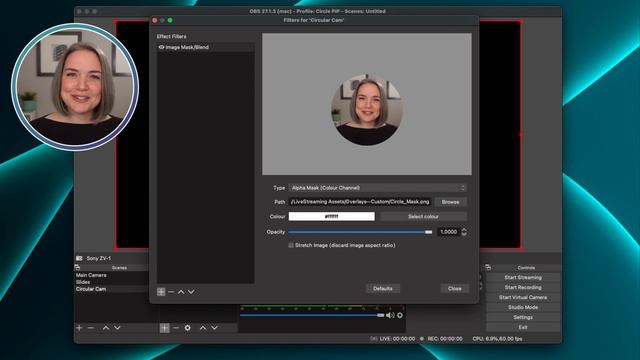Viewport: 640px width, 360px height.
Task: Click the Sony ZV-1 source label
Action: (x=98, y=258)
